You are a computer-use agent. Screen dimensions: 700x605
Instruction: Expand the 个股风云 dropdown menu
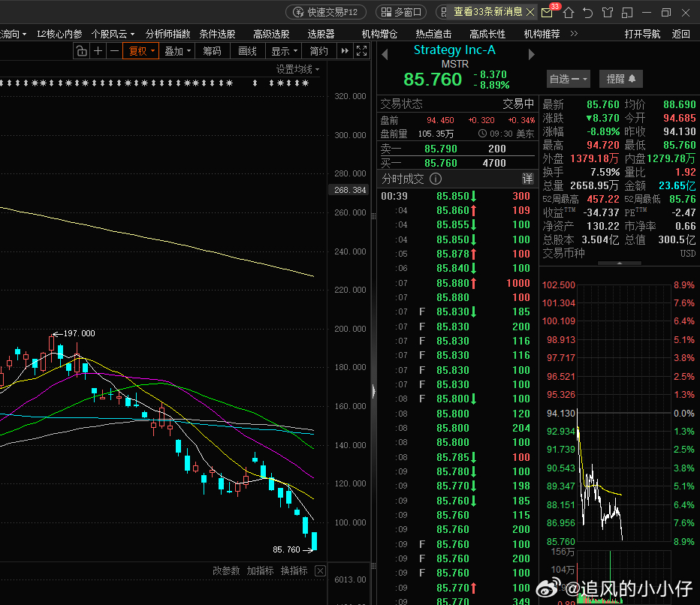(x=113, y=34)
